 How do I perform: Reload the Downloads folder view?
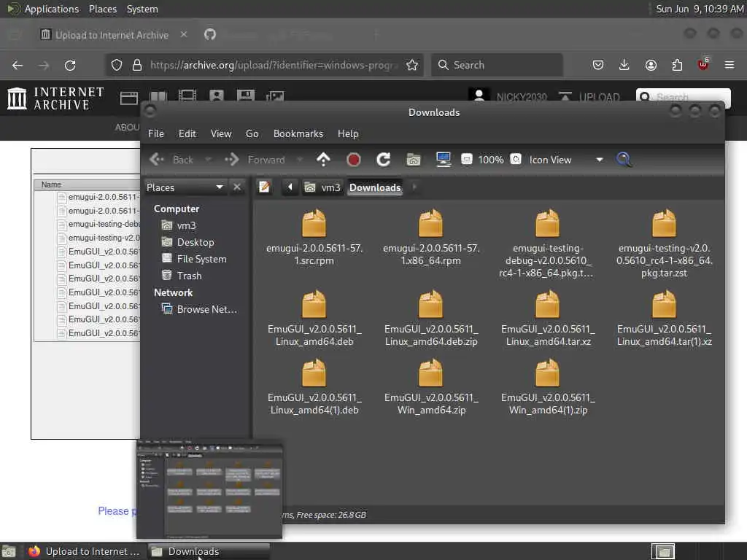(384, 160)
